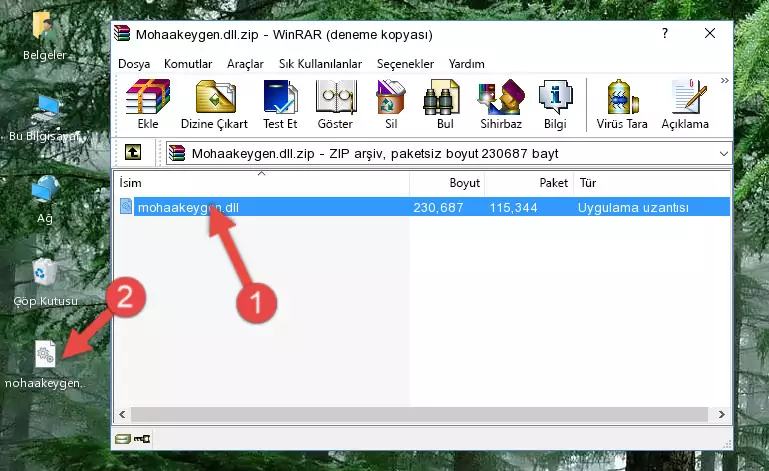Click the Ekle (Add) toolbar icon
The width and height of the screenshot is (769, 471).
tap(148, 104)
